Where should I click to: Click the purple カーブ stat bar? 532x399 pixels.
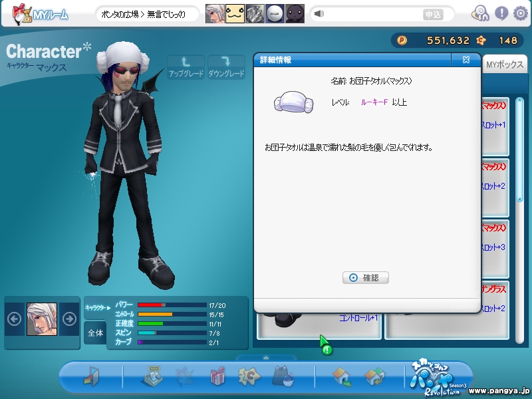[x=172, y=342]
